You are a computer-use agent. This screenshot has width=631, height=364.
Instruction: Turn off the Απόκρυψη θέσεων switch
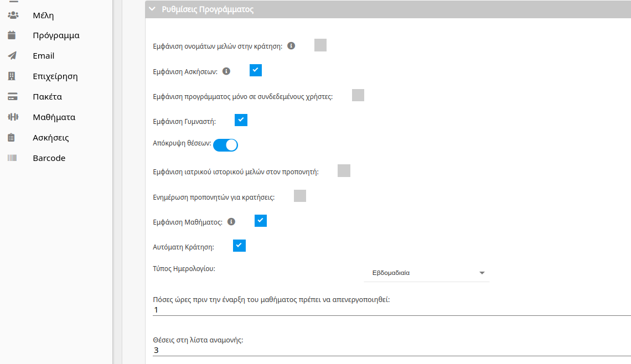click(225, 145)
